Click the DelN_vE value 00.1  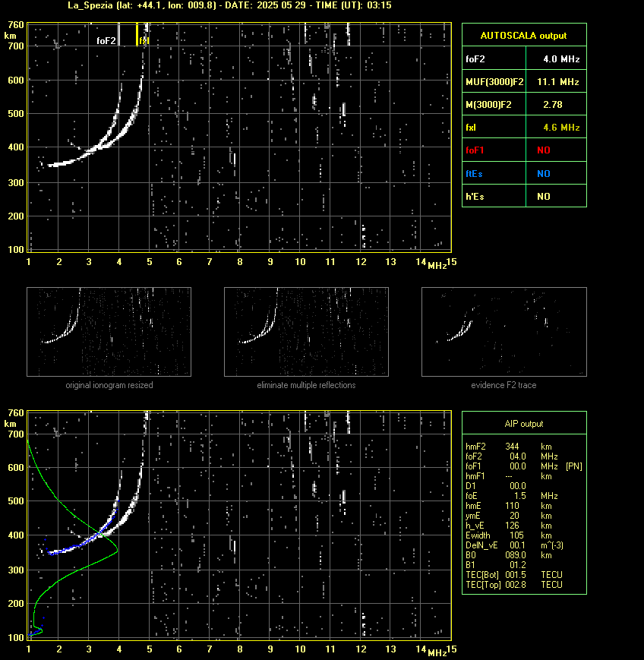click(x=518, y=545)
